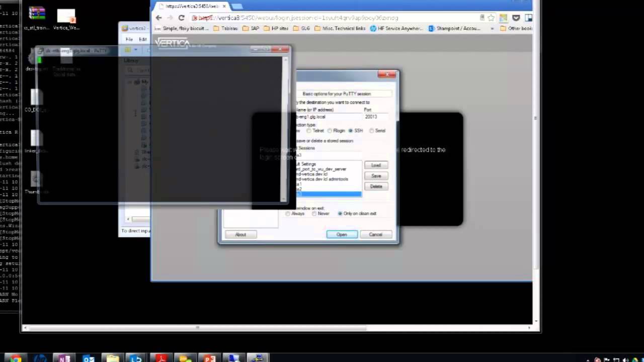
Task: Open SAP bookmarks folder
Action: [251, 29]
